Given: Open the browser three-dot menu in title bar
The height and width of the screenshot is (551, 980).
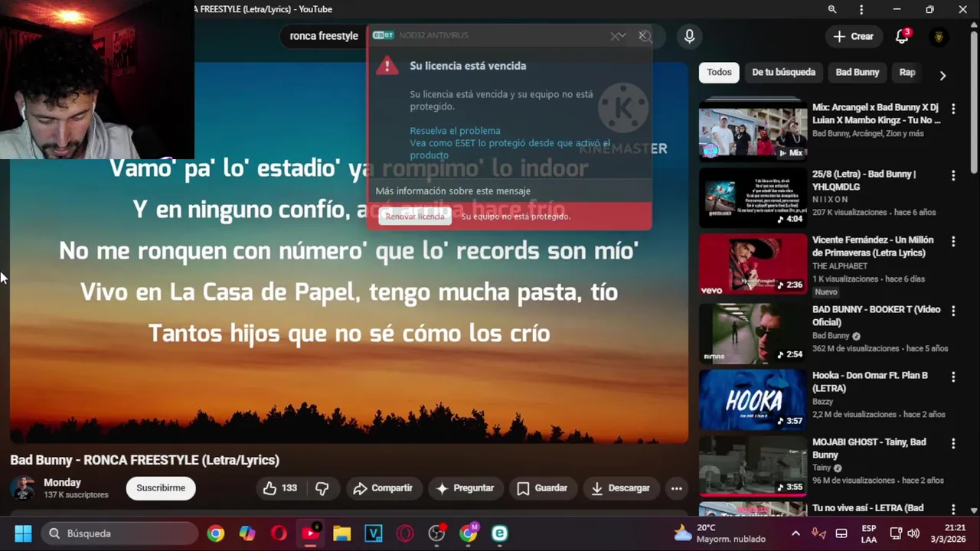Looking at the screenshot, I should 861,9.
